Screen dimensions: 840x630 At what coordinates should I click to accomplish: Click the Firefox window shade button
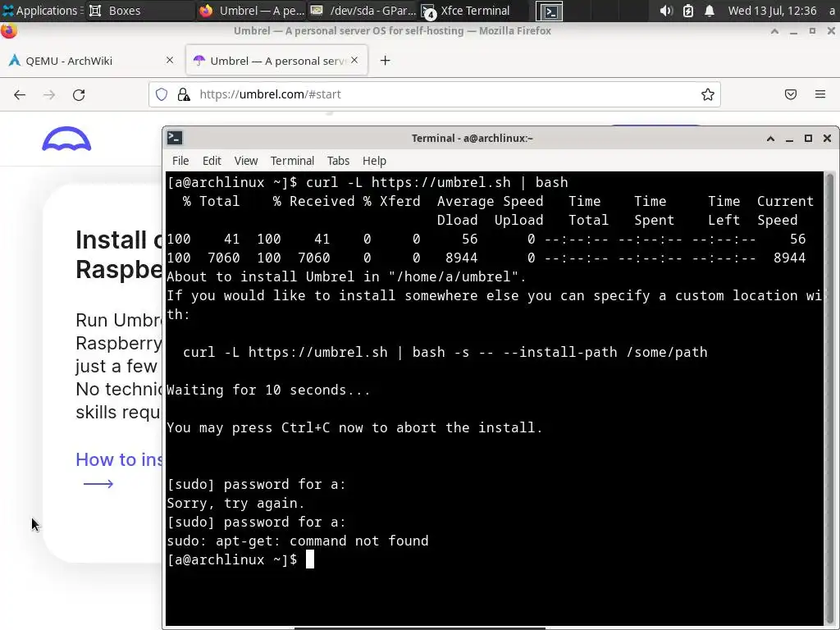pyautogui.click(x=774, y=31)
